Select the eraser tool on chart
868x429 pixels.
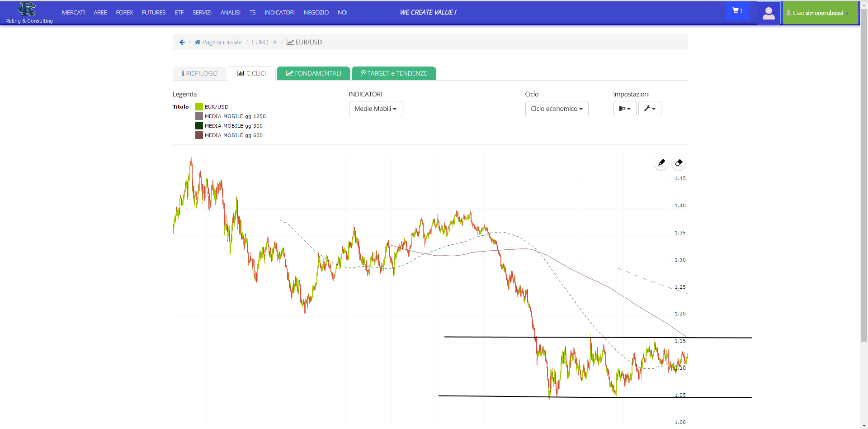[679, 163]
